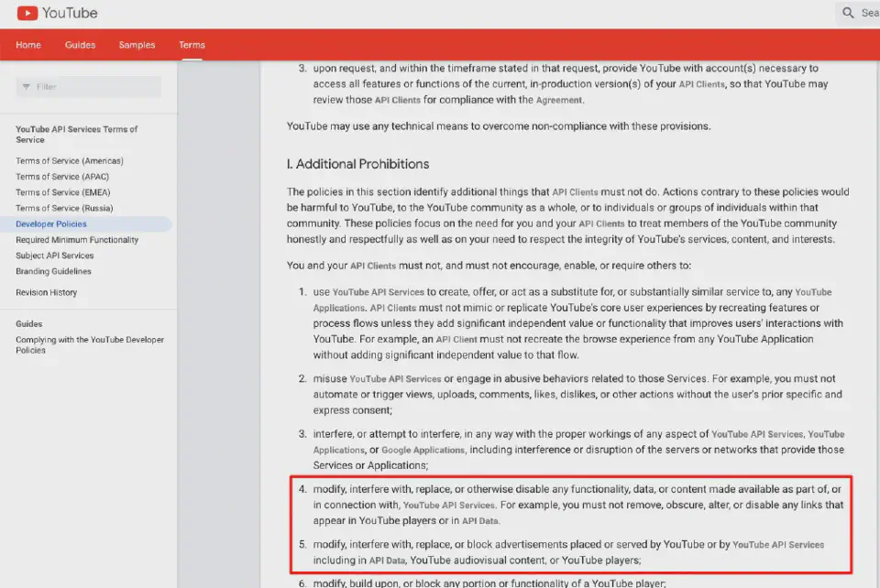
Task: Click the YouTube wordmark text in header
Action: point(70,13)
